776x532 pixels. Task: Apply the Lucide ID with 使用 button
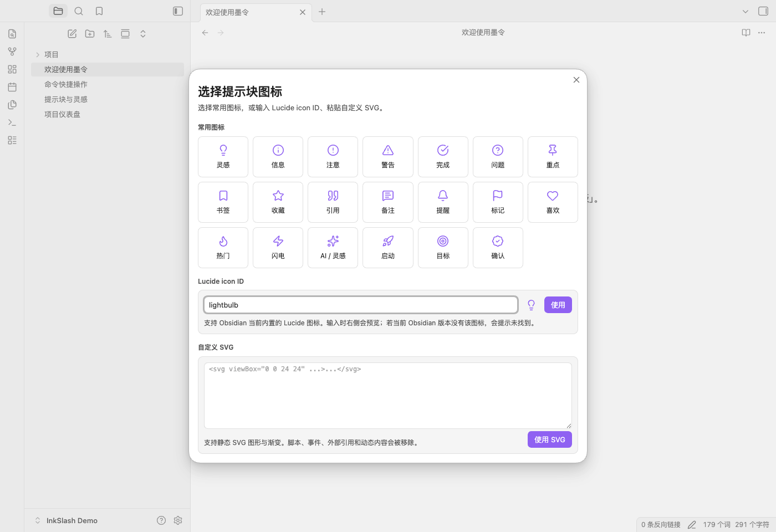click(558, 305)
